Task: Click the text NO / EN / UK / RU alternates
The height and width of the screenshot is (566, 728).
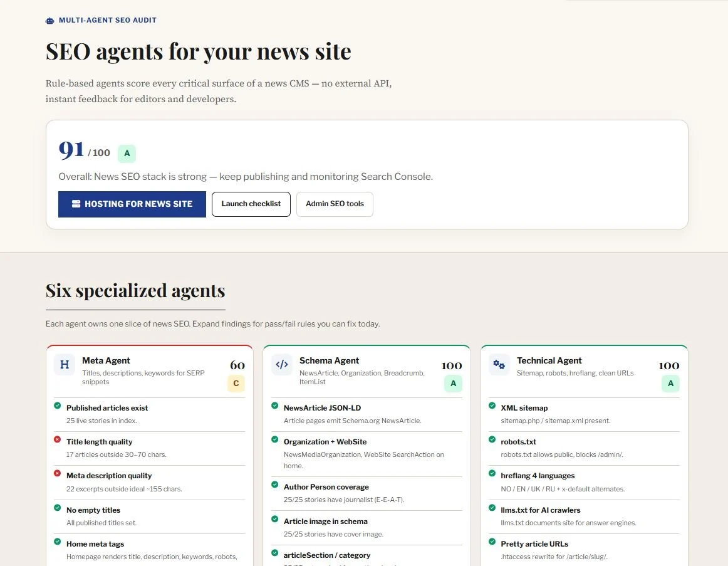Action: click(x=563, y=490)
